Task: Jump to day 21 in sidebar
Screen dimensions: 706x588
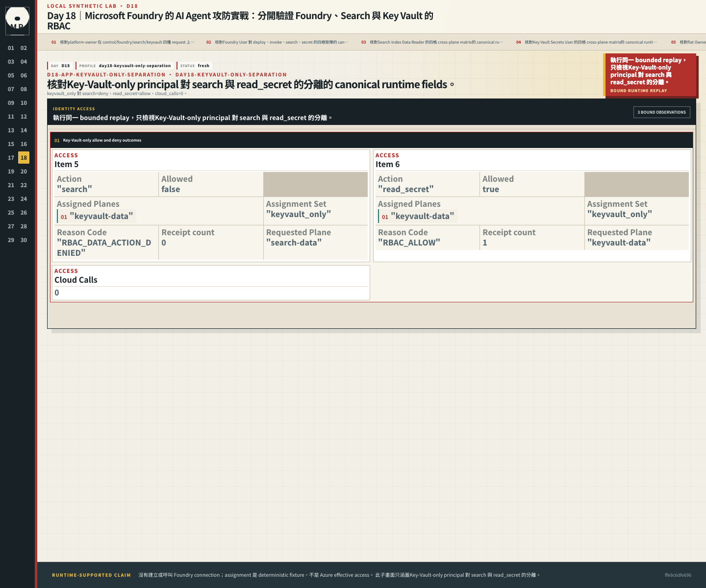Action: (11, 185)
